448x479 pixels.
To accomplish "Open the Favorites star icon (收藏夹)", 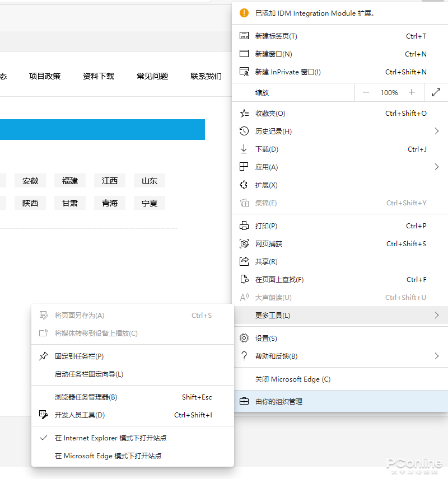I will point(244,114).
